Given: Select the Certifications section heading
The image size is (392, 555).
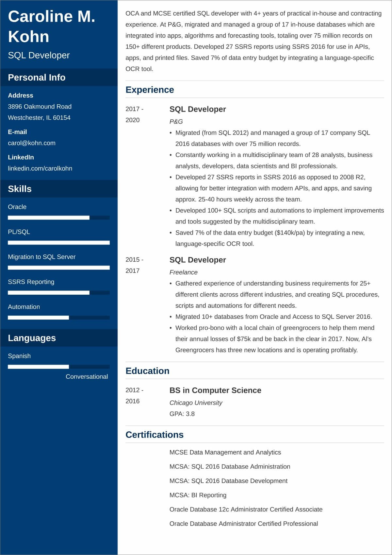Looking at the screenshot, I should [x=155, y=435].
